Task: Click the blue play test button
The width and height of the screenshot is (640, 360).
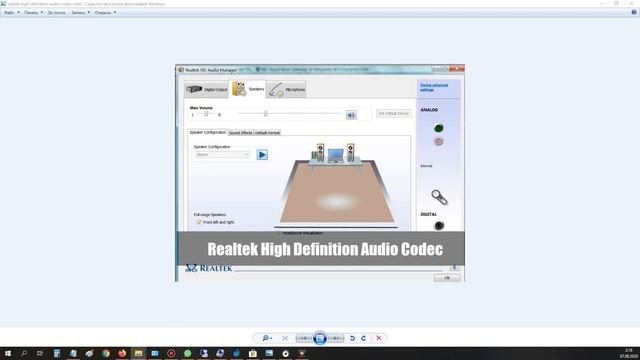Action: (262, 155)
